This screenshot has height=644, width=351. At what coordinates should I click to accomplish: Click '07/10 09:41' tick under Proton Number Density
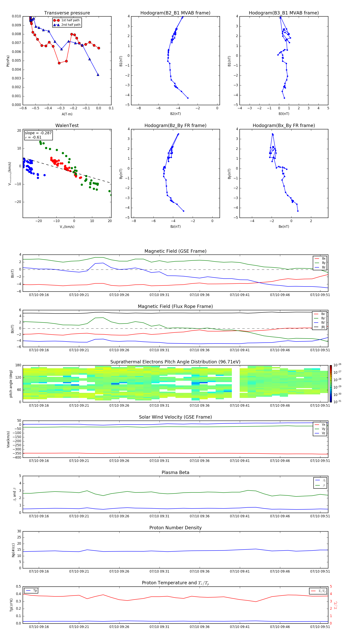point(240,571)
